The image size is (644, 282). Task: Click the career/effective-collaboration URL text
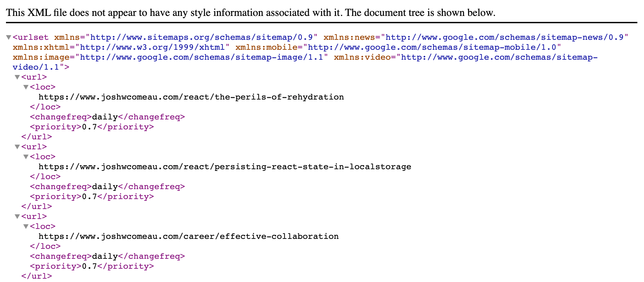189,236
